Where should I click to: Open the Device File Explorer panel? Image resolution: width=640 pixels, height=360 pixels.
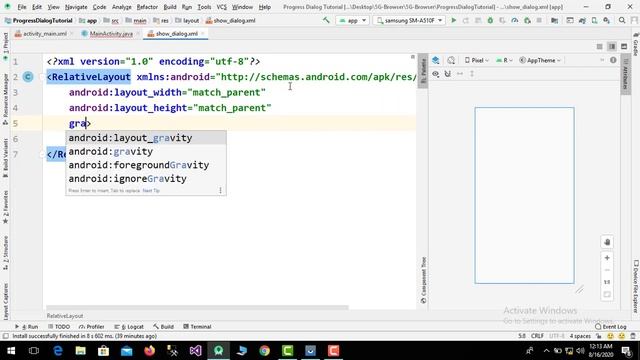pyautogui.click(x=636, y=287)
